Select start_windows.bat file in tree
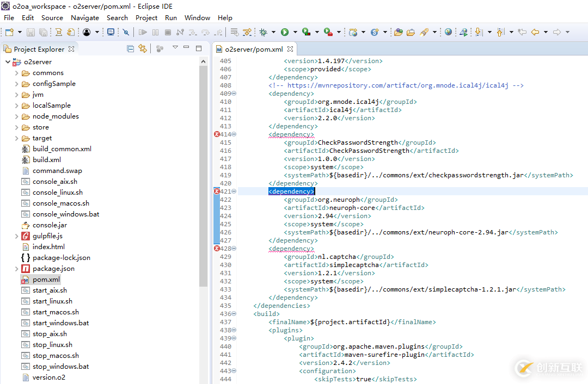This screenshot has width=588, height=384. pyautogui.click(x=60, y=323)
